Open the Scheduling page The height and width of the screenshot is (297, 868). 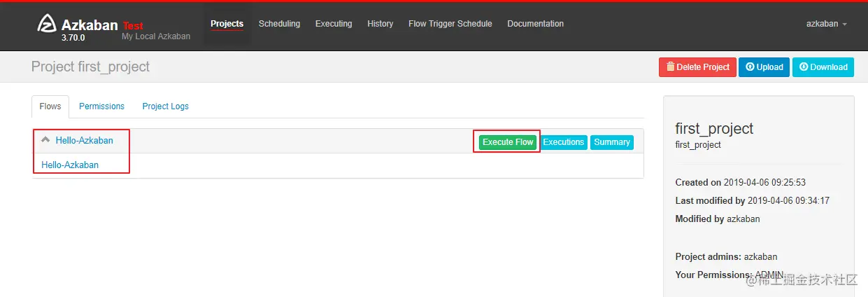[x=279, y=24]
